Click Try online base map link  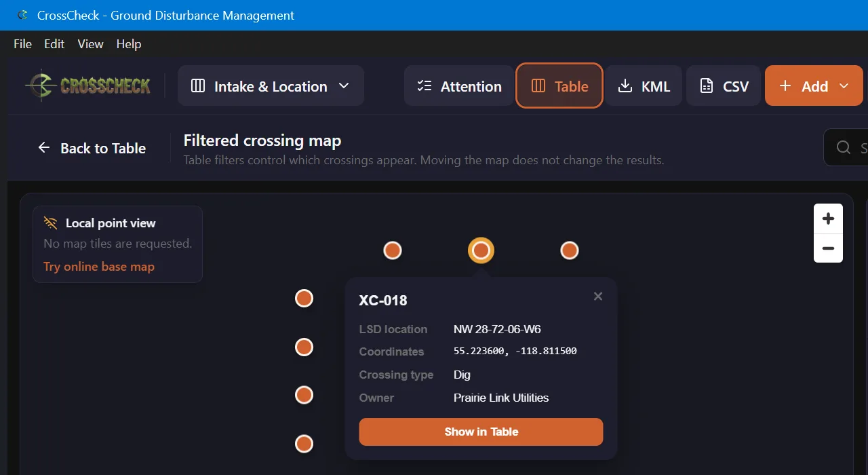coord(99,267)
